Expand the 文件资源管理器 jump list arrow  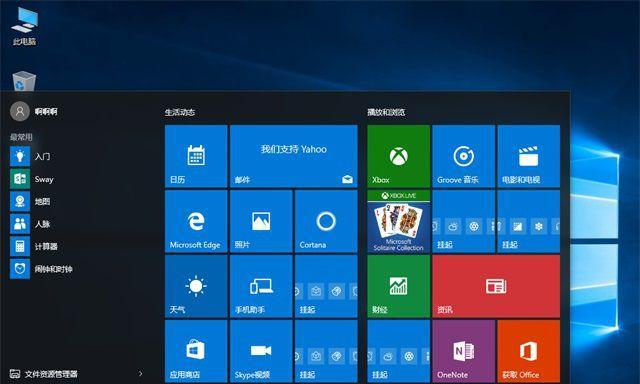(x=140, y=373)
